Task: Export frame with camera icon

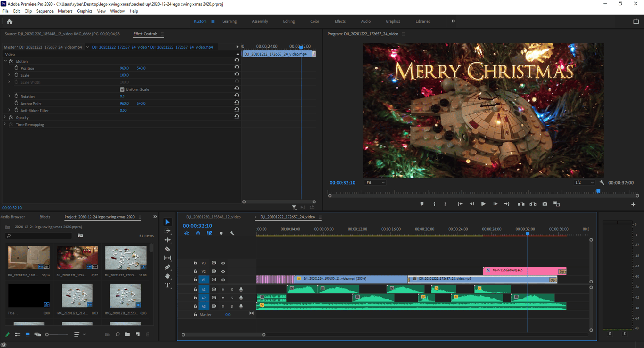Action: [x=545, y=204]
